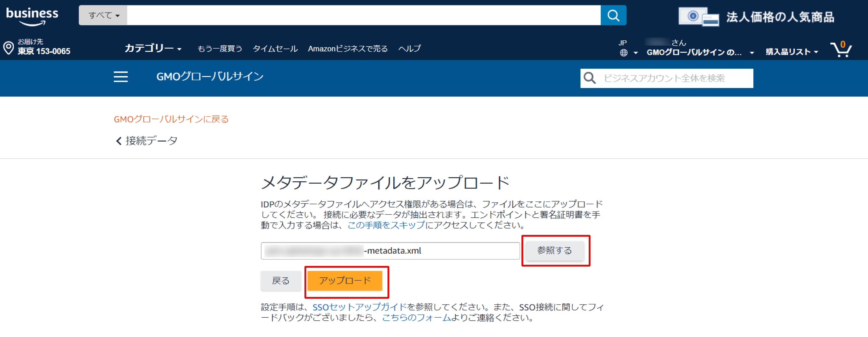
Task: Open the shopping cart icon
Action: coord(841,49)
